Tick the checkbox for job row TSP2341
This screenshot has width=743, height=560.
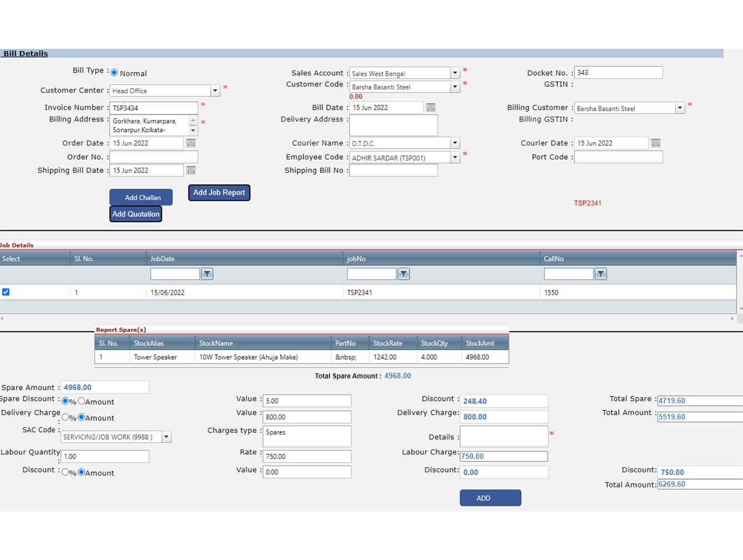6,292
